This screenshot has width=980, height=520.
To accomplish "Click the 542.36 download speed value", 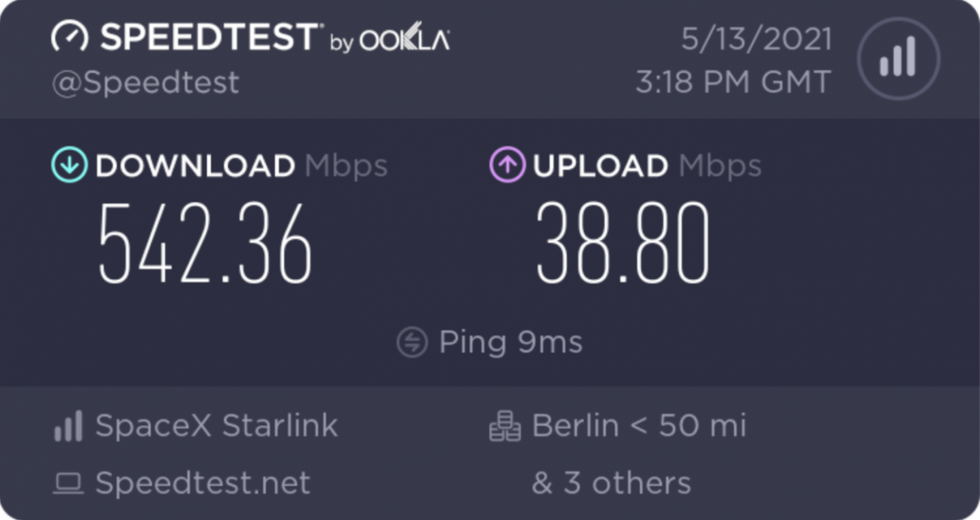I will click(205, 243).
